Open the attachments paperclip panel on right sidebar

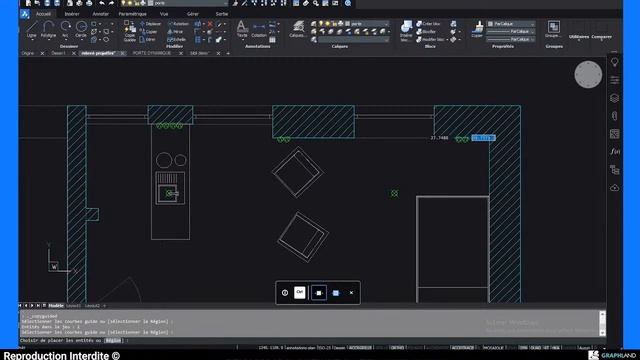(x=614, y=116)
